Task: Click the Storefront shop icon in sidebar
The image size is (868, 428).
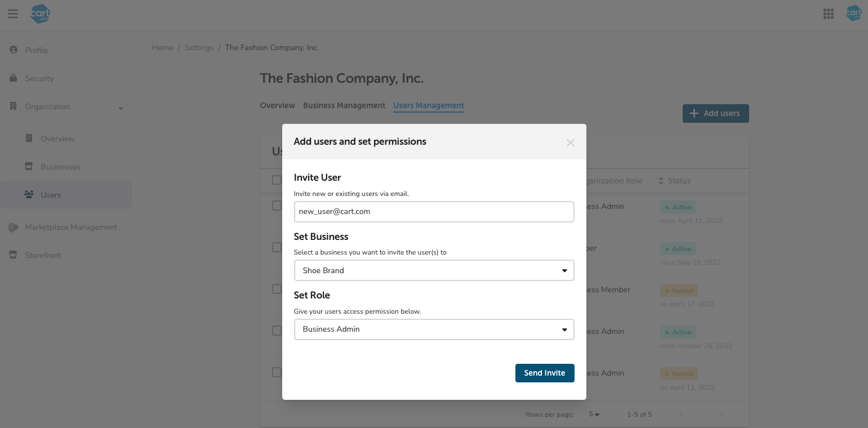Action: tap(14, 255)
